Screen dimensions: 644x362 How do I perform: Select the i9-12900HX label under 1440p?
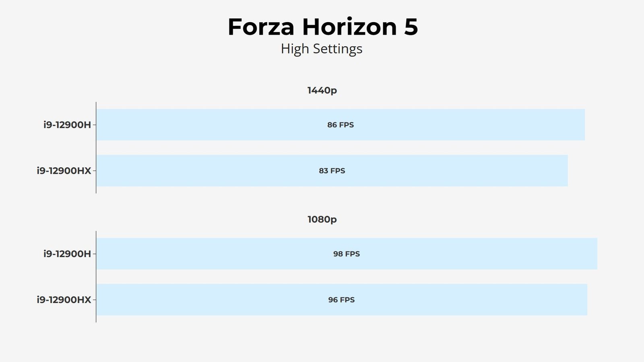[x=64, y=171]
